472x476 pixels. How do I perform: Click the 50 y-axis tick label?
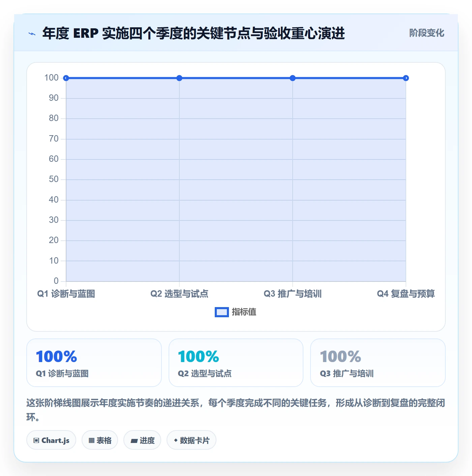54,179
